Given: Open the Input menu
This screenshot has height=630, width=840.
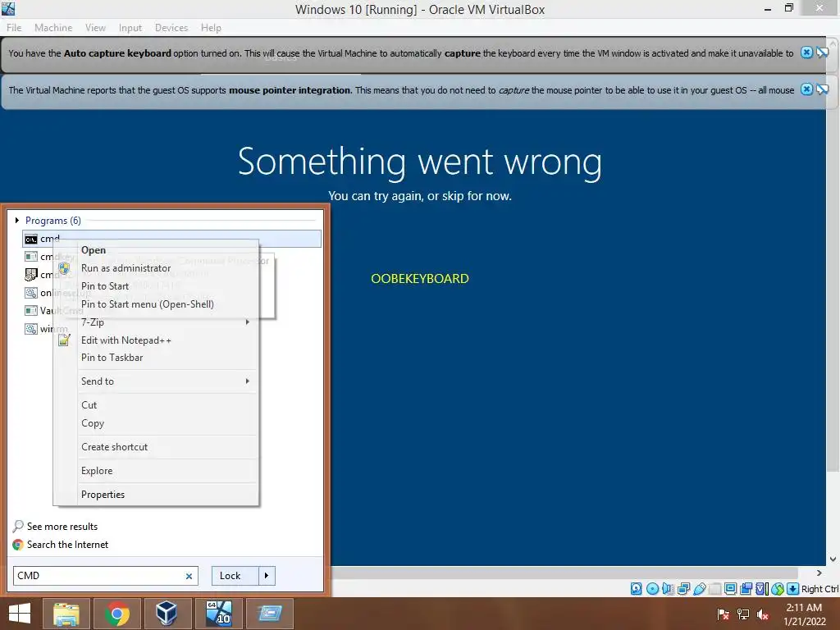Looking at the screenshot, I should coord(130,28).
